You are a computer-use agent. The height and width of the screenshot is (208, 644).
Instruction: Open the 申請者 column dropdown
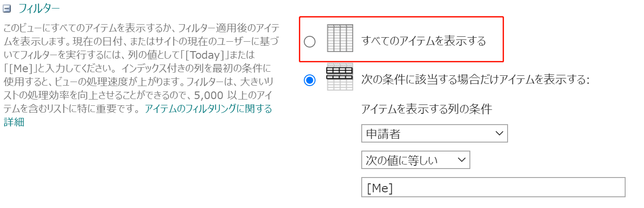pyautogui.click(x=434, y=134)
